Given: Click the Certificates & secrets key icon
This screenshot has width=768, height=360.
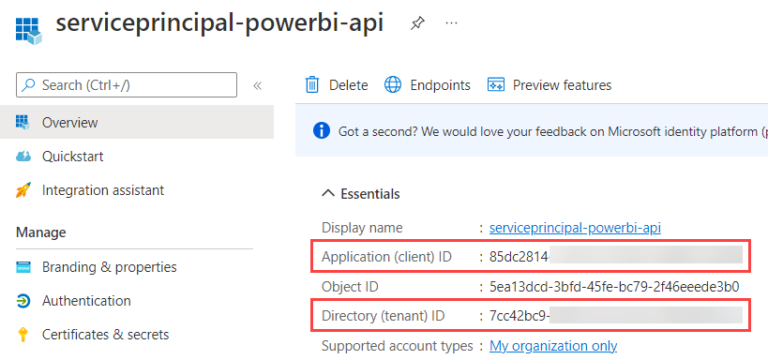Looking at the screenshot, I should 23,335.
